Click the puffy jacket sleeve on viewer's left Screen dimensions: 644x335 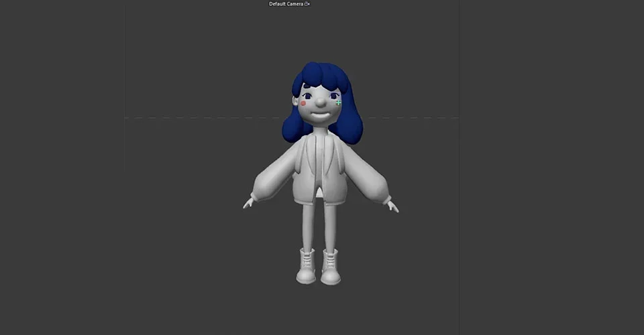point(276,173)
